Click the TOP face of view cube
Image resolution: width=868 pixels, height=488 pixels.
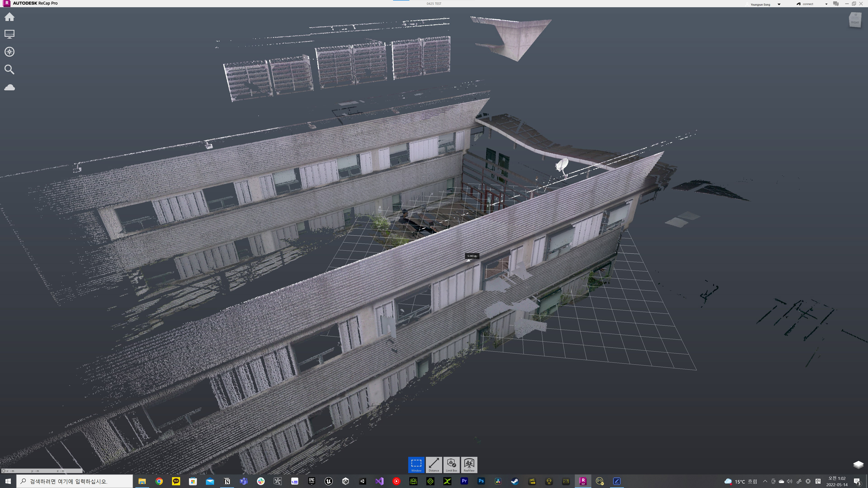[856, 15]
